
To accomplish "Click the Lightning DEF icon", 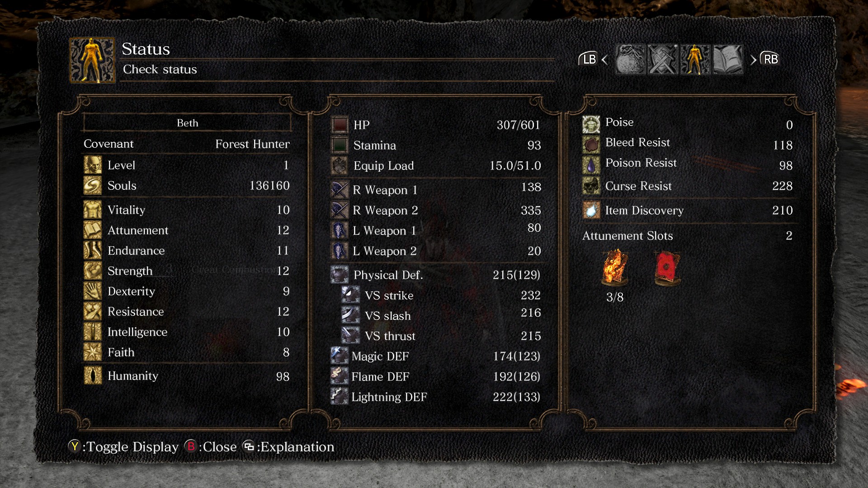I will [340, 396].
